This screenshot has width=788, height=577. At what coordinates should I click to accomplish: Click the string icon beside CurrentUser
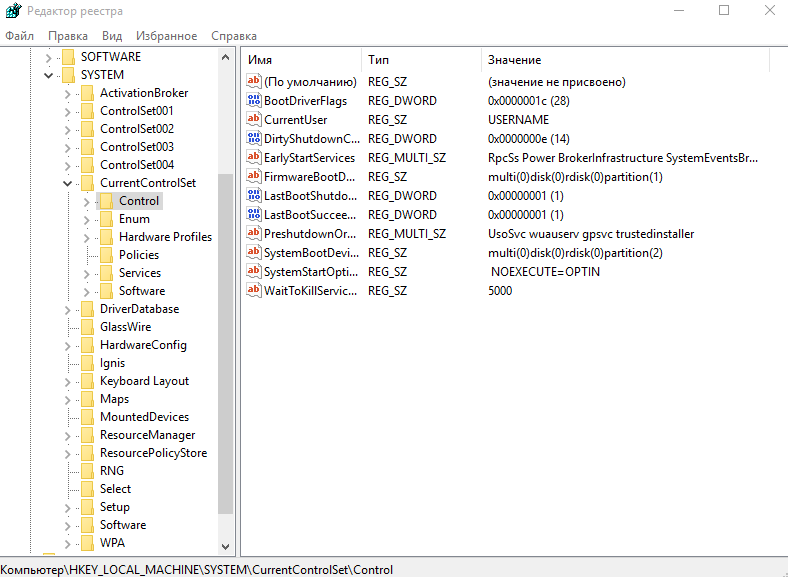254,120
